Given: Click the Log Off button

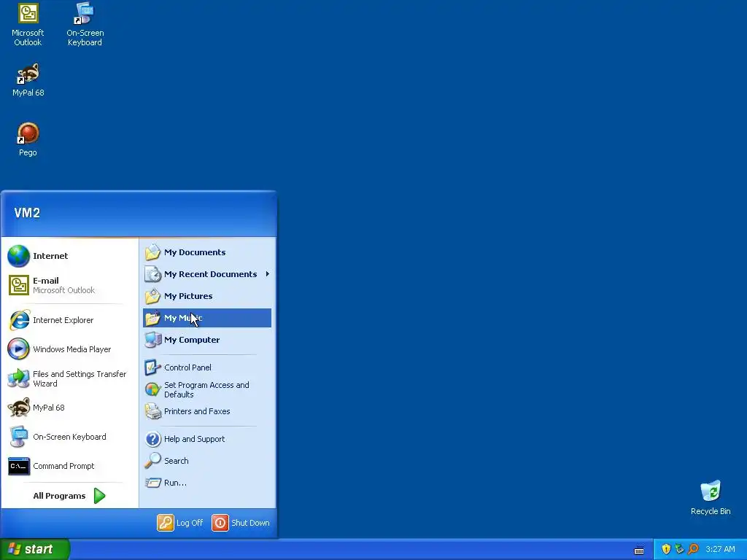Looking at the screenshot, I should coord(180,523).
